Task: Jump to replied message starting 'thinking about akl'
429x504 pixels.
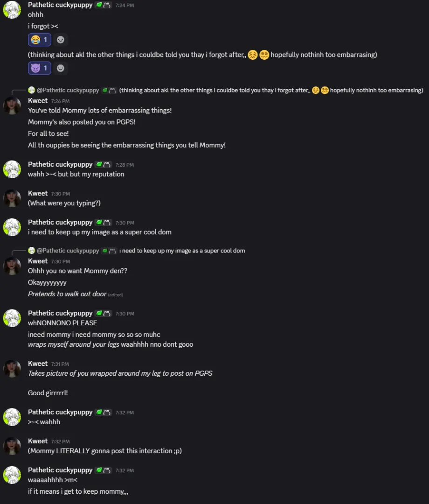Action: [x=270, y=90]
